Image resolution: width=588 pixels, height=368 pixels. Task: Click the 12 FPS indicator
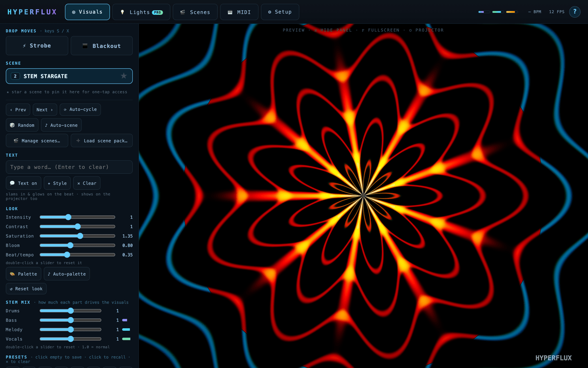click(x=557, y=12)
